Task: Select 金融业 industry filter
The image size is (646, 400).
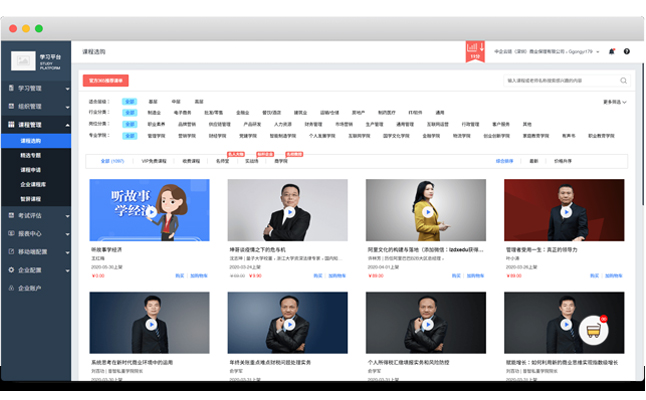Action: pyautogui.click(x=243, y=112)
